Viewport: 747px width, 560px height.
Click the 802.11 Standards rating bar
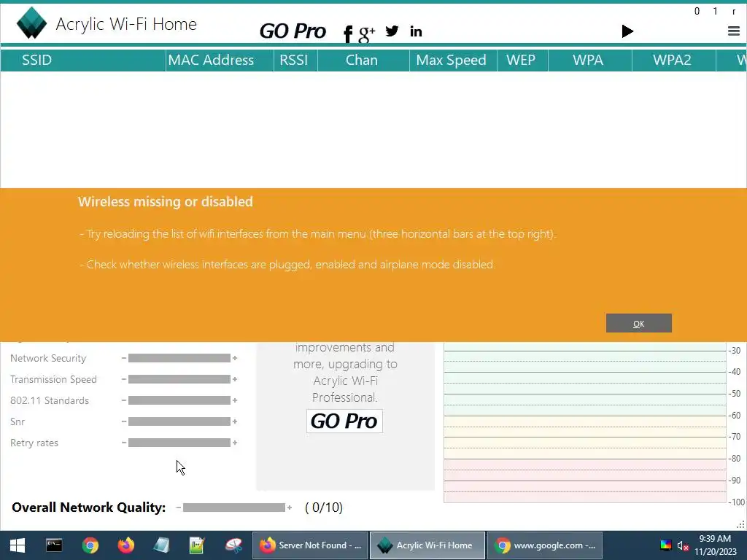point(179,400)
